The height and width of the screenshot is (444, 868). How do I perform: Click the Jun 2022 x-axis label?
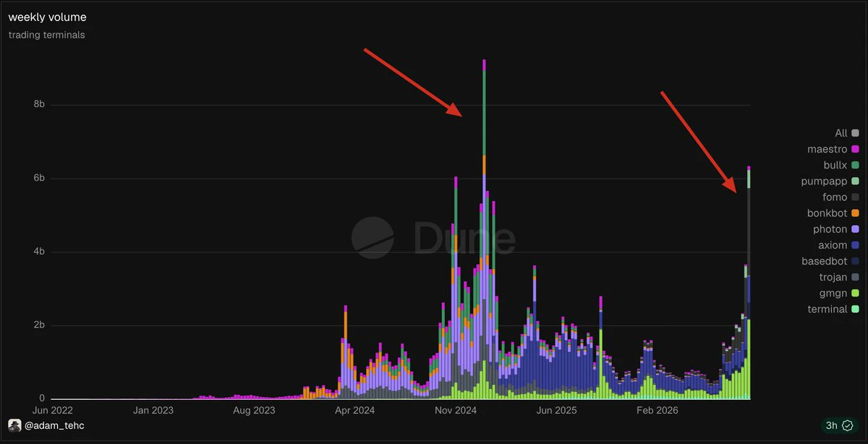point(52,410)
